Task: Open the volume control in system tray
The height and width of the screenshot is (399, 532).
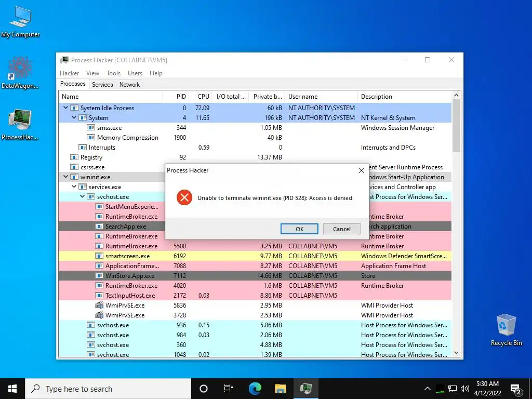Action: 465,389
